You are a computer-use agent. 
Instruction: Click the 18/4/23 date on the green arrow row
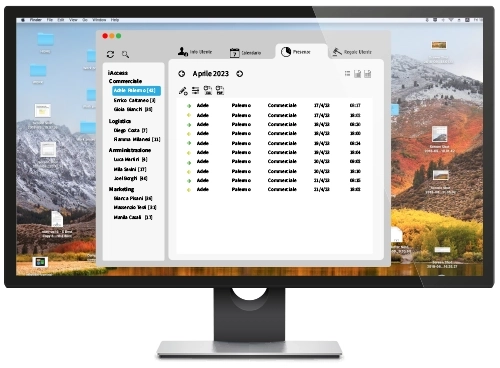click(322, 124)
